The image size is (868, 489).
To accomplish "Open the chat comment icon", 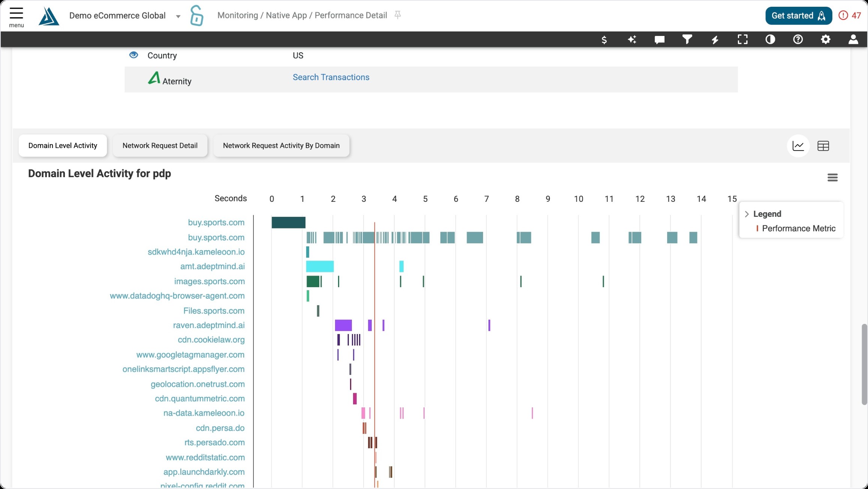I will [660, 40].
